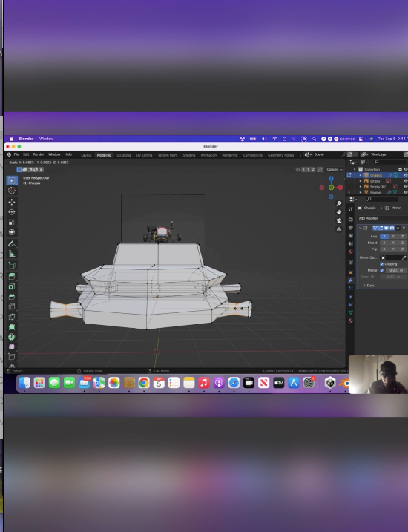Open the Add Modifier dropdown
Screen dimensions: 408x532
pyautogui.click(x=383, y=218)
